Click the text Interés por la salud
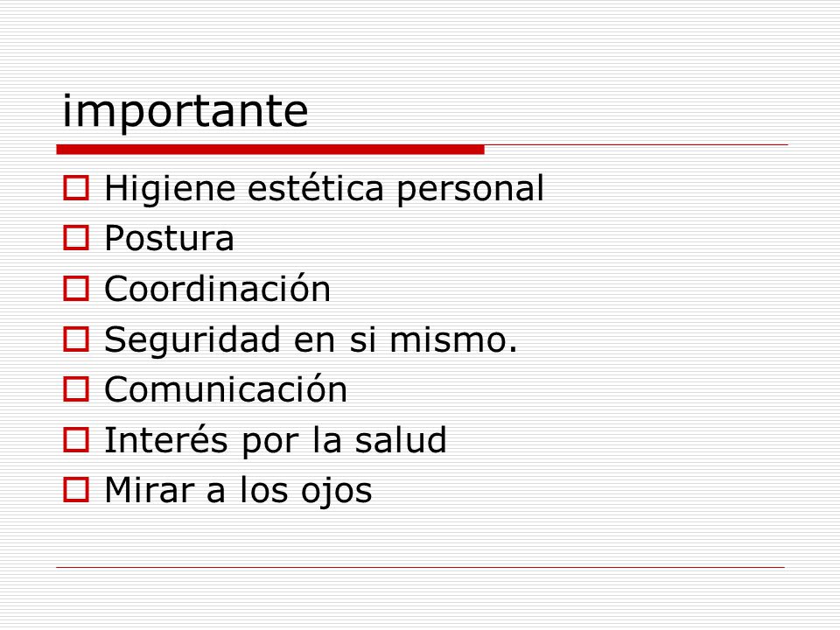The height and width of the screenshot is (630, 840). click(276, 441)
